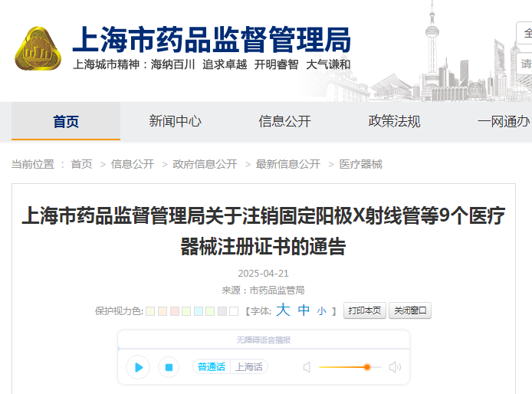Open 政策法规 navigation item
This screenshot has width=532, height=394.
pos(394,121)
